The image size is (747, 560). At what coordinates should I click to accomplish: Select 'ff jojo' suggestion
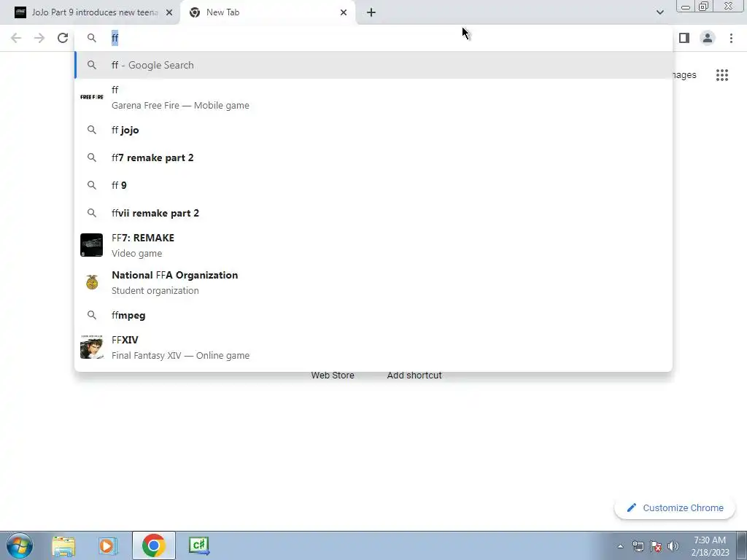(x=373, y=130)
